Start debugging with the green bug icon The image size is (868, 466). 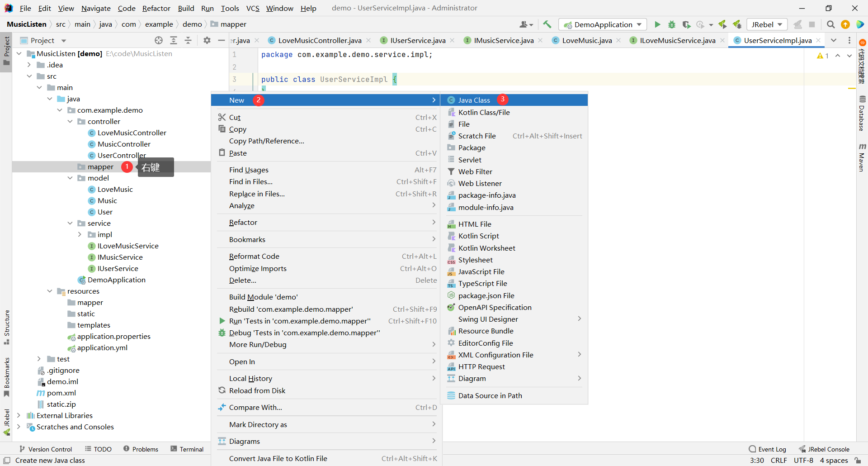[672, 24]
